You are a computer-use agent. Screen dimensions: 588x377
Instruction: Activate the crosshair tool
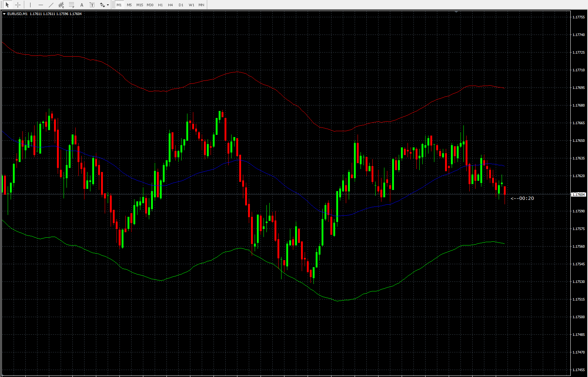click(18, 5)
